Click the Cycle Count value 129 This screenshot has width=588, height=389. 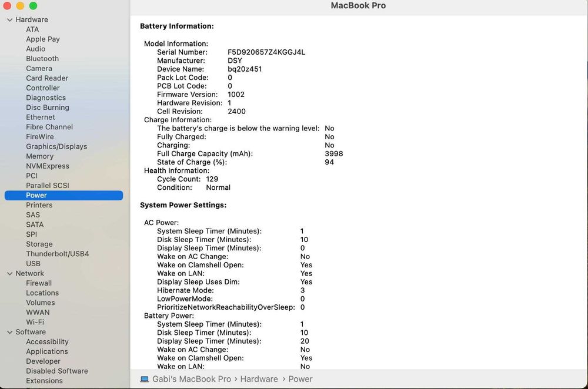click(212, 179)
